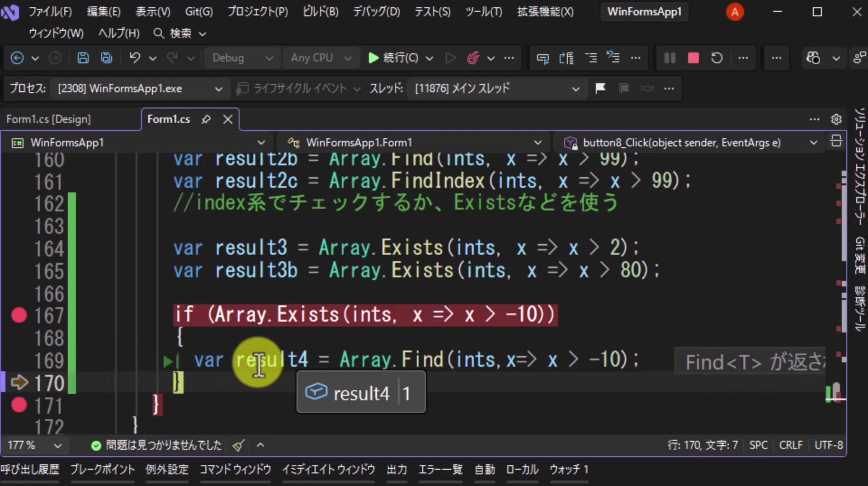The height and width of the screenshot is (486, 868).
Task: Open the ファイル(F) menu
Action: [50, 12]
